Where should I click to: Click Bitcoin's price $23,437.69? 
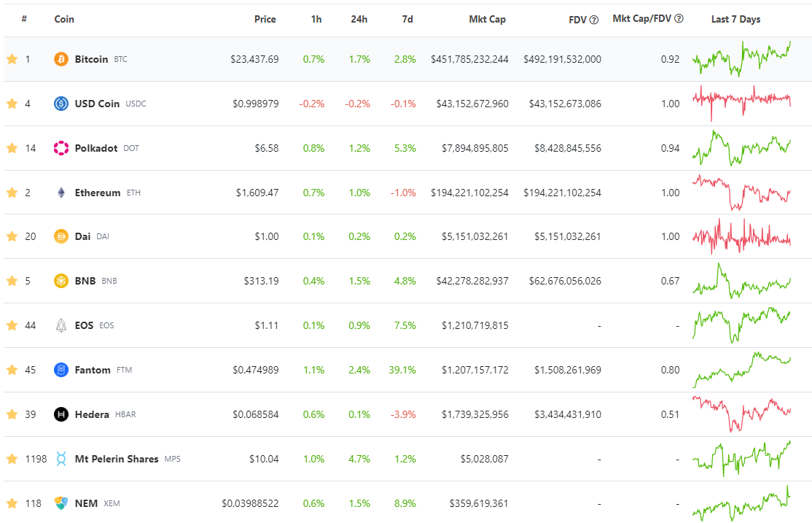tap(255, 59)
